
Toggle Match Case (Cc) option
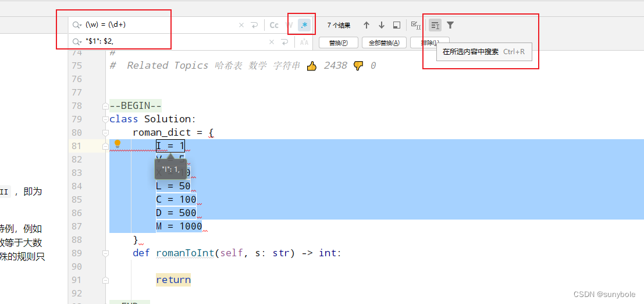click(x=274, y=25)
